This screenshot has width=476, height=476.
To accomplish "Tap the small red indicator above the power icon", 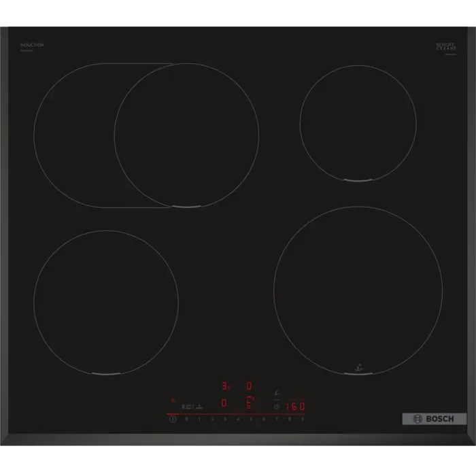I will 173,401.
